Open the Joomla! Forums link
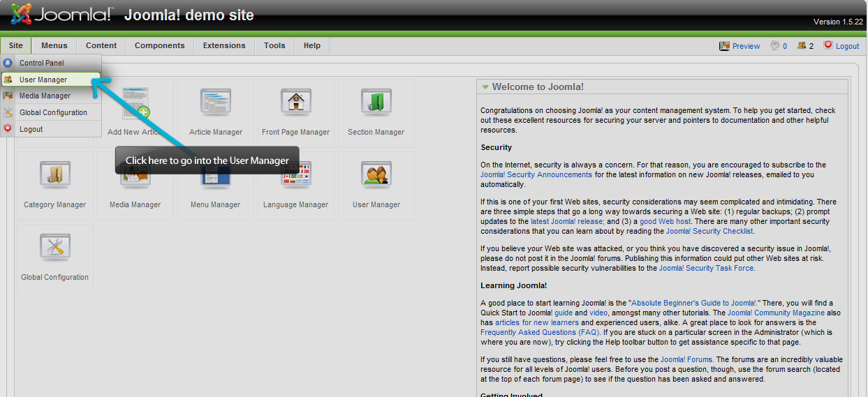Image resolution: width=868 pixels, height=397 pixels. [686, 360]
